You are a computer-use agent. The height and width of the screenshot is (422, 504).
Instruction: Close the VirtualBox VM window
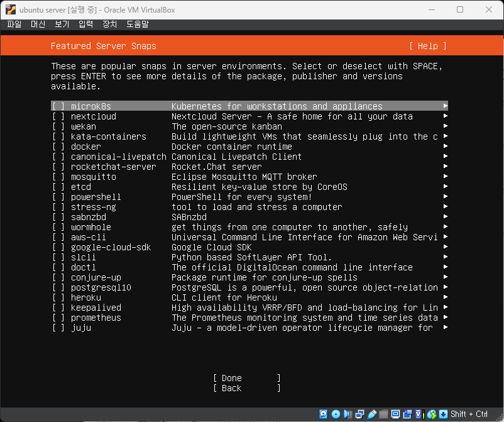pyautogui.click(x=489, y=9)
